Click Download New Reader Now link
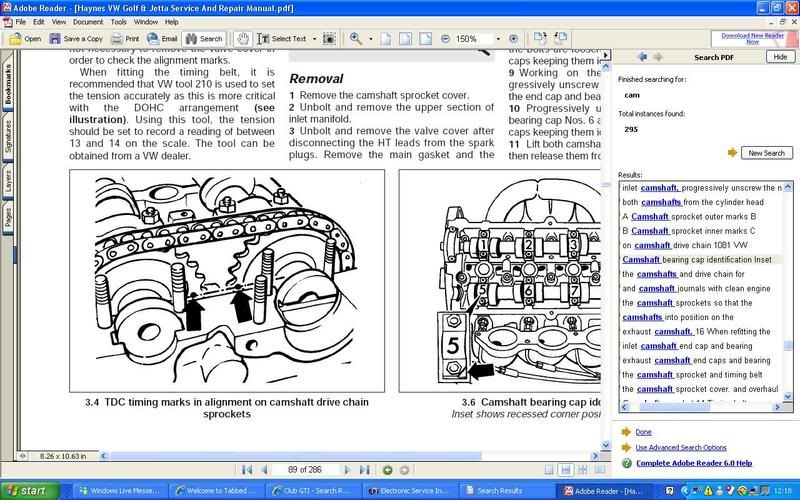This screenshot has height=500, width=800. click(x=753, y=39)
